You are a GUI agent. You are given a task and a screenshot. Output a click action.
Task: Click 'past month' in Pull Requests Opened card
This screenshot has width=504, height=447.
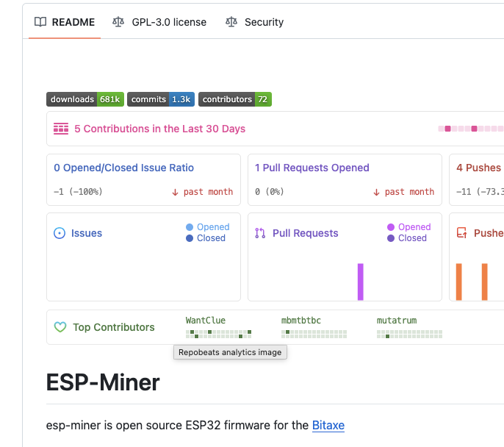409,192
